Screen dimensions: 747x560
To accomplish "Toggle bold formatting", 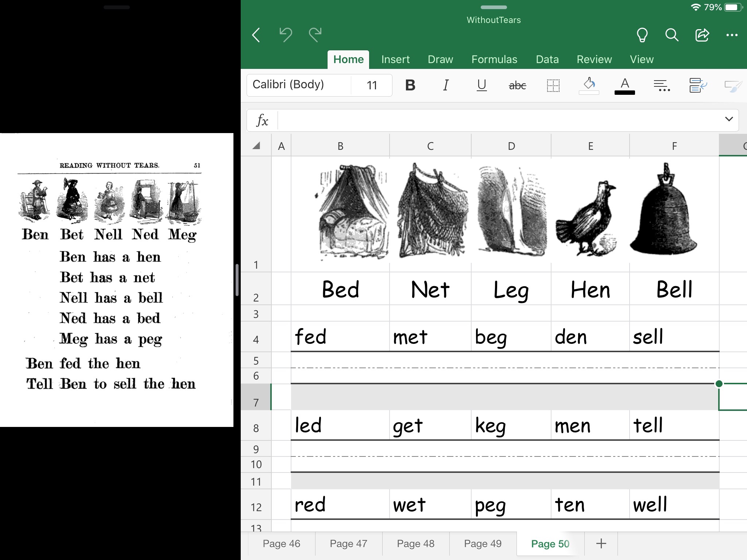I will [410, 85].
